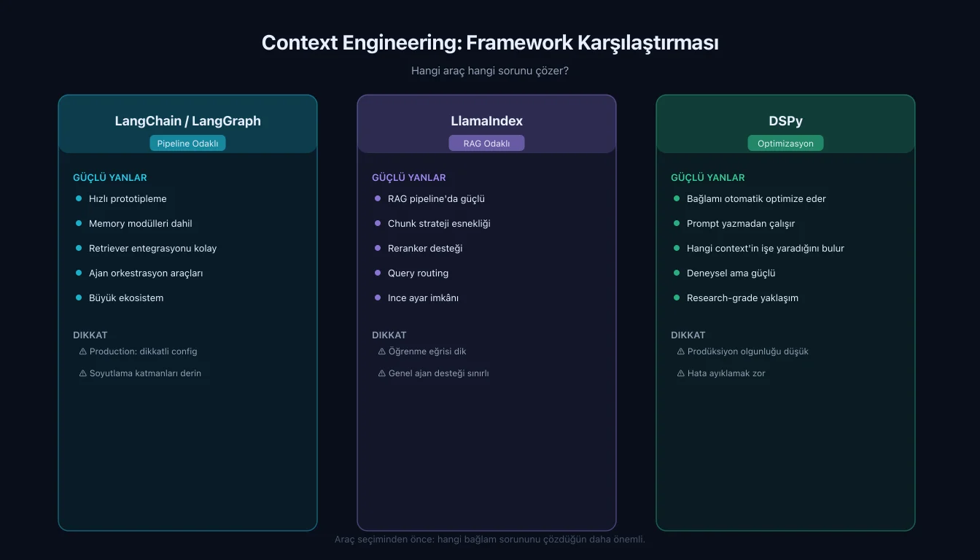
Task: Click GÜÇLÜ YANLAR label in LangChain card
Action: 110,178
